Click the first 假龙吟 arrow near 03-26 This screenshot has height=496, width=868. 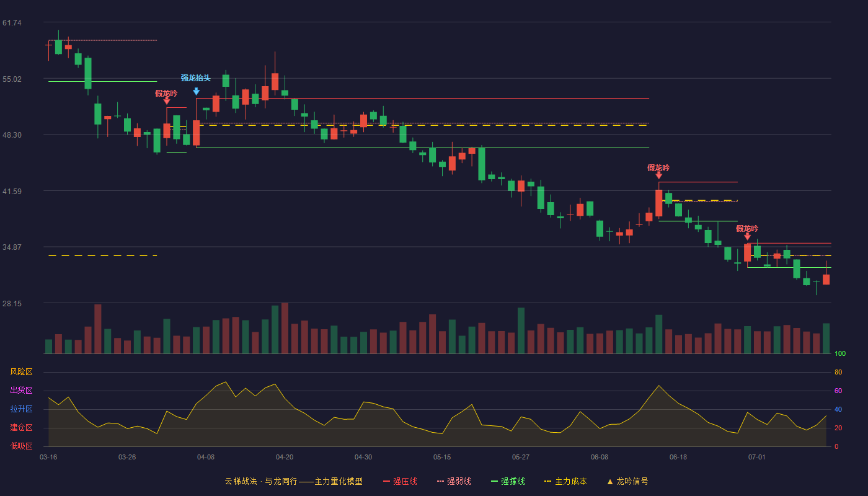pos(166,100)
